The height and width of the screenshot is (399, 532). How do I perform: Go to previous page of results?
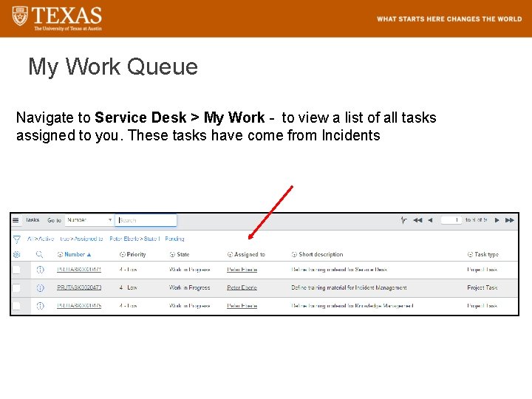430,220
